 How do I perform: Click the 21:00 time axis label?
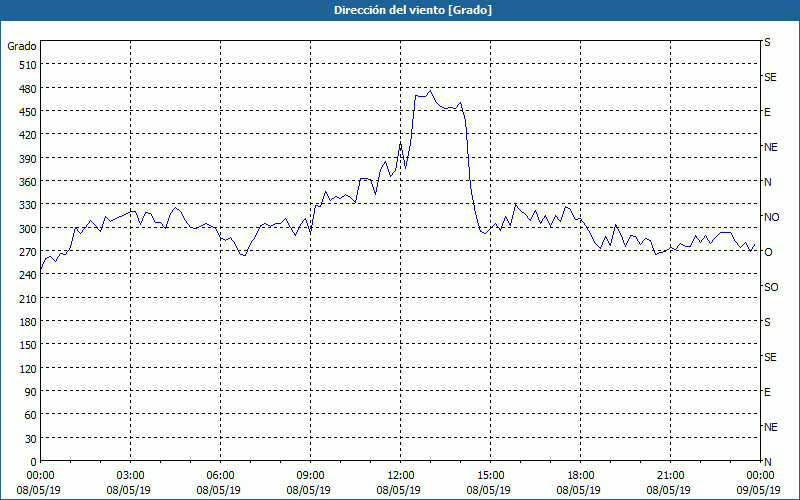670,476
